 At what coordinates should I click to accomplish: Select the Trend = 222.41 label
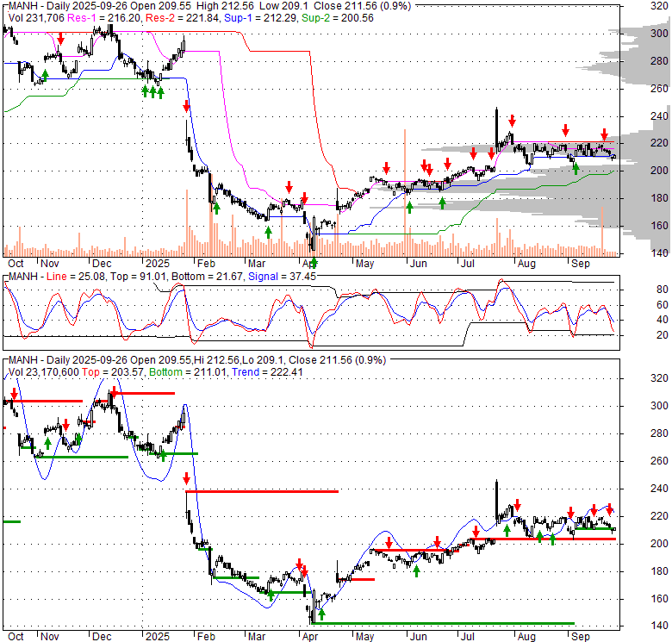(x=267, y=372)
